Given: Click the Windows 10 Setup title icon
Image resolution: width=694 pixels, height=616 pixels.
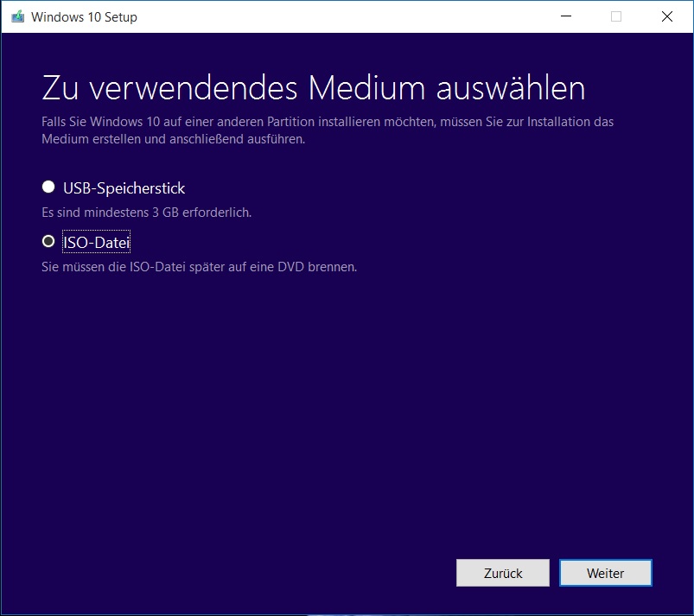Looking at the screenshot, I should [x=17, y=16].
